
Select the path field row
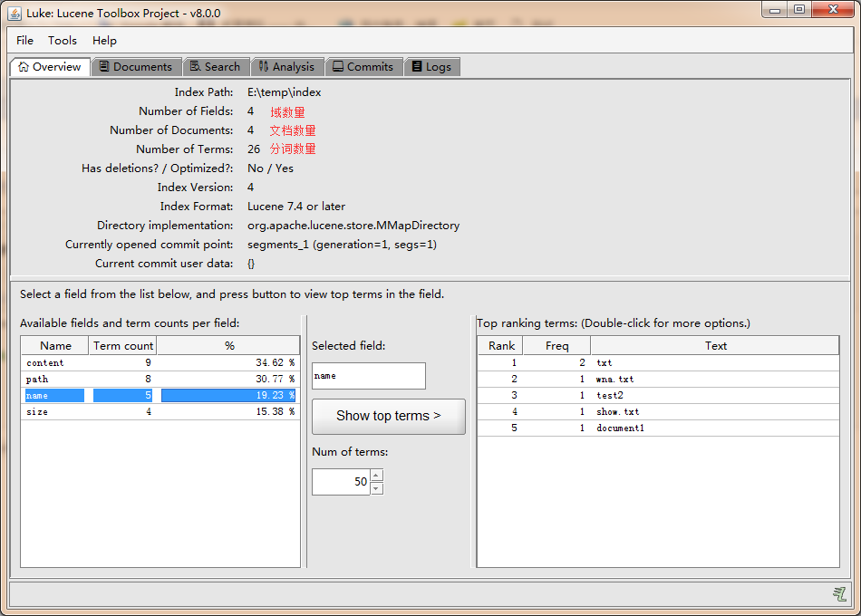160,380
